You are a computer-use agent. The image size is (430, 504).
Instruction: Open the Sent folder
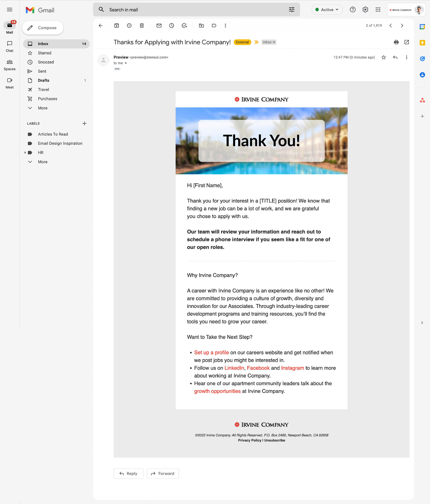tap(56, 72)
